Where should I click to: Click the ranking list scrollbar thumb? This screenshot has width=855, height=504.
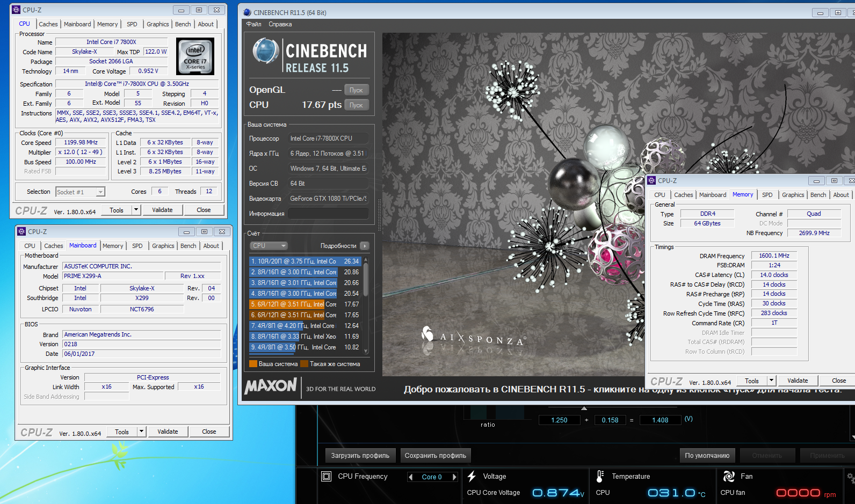pyautogui.click(x=366, y=279)
